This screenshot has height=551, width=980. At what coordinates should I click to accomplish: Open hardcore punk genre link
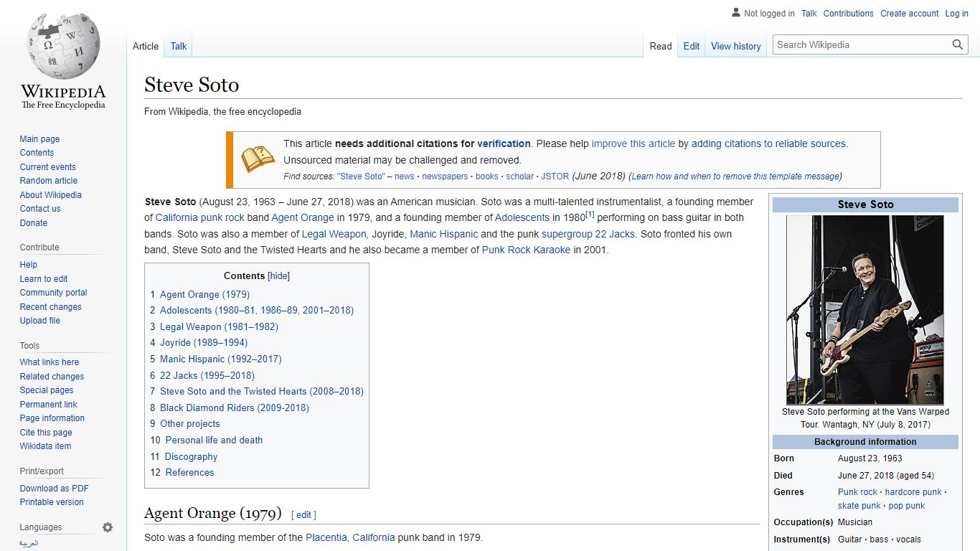click(x=913, y=492)
